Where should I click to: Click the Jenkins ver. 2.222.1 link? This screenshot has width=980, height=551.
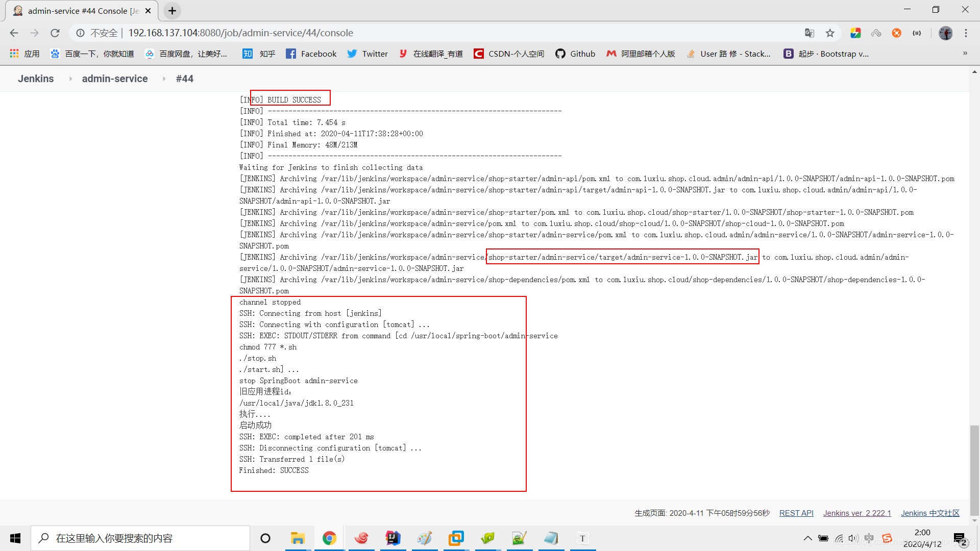pyautogui.click(x=855, y=512)
